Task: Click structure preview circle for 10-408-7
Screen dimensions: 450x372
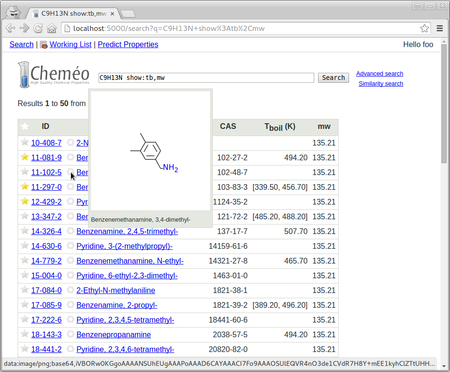Action: 70,143
